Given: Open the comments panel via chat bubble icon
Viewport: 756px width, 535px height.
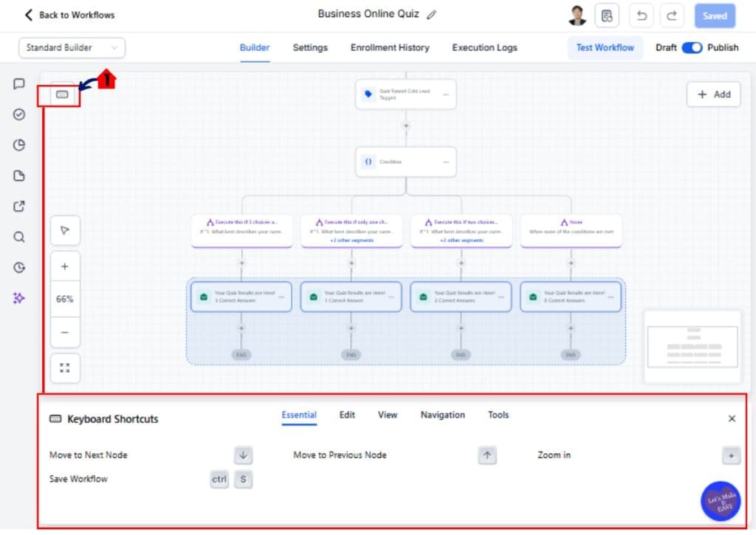Looking at the screenshot, I should coord(19,85).
